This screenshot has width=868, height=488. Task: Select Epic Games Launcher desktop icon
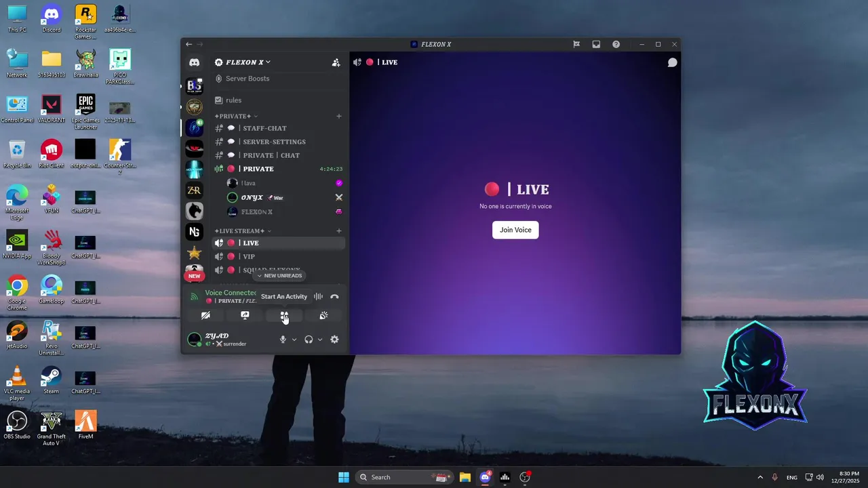[85, 112]
